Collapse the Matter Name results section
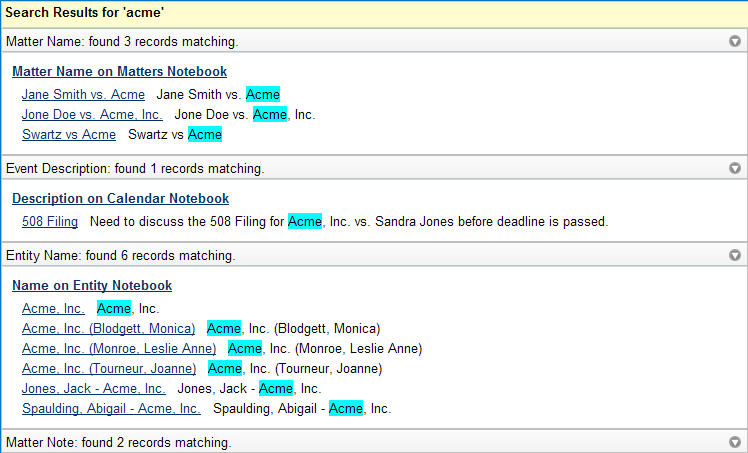This screenshot has width=748, height=453. (735, 41)
